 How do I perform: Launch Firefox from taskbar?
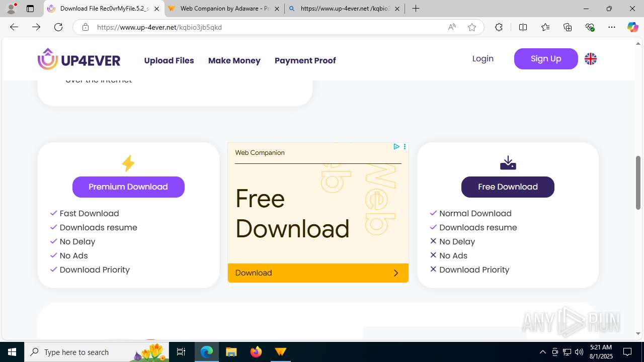(x=256, y=352)
